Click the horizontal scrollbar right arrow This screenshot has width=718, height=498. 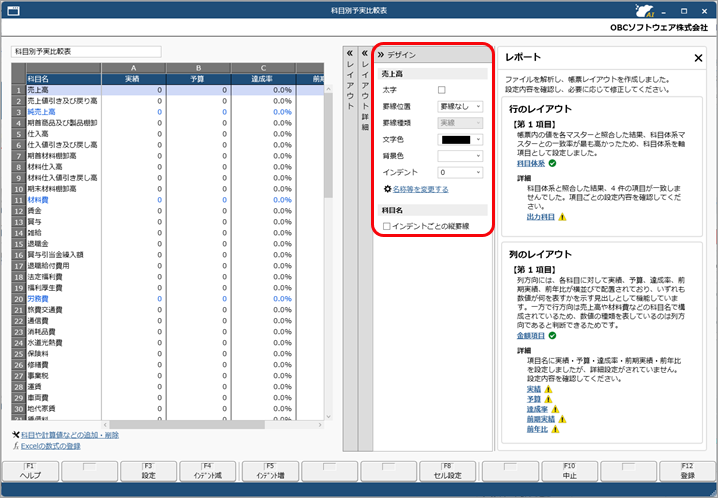pos(320,425)
